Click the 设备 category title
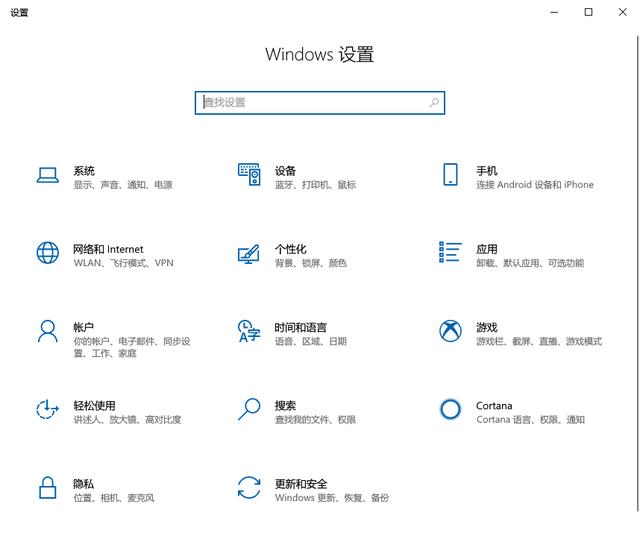Image resolution: width=640 pixels, height=533 pixels. (x=285, y=171)
